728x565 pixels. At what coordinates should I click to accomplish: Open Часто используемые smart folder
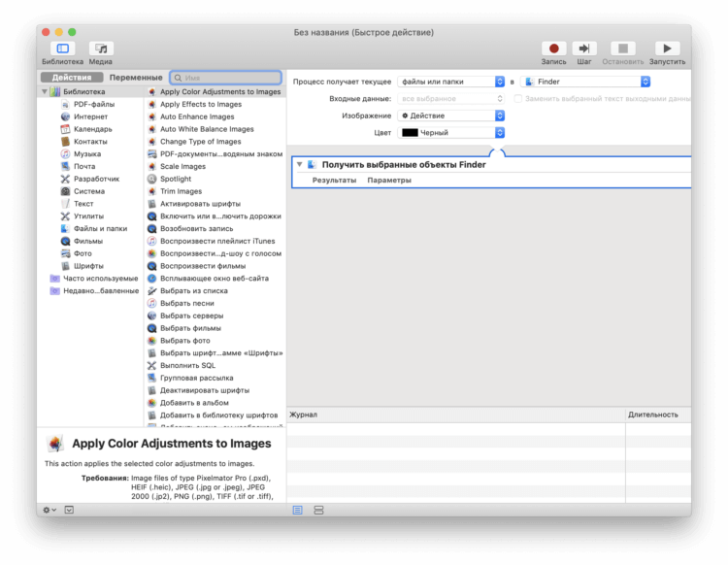[95, 279]
